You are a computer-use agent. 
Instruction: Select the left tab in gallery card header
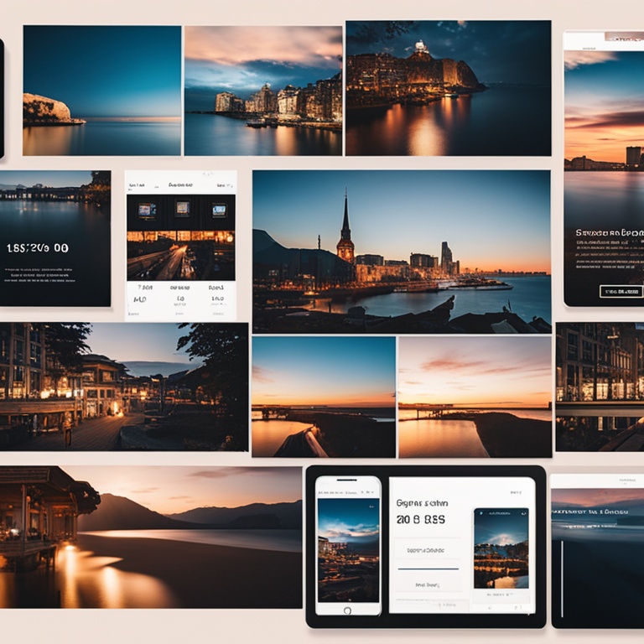click(x=141, y=184)
